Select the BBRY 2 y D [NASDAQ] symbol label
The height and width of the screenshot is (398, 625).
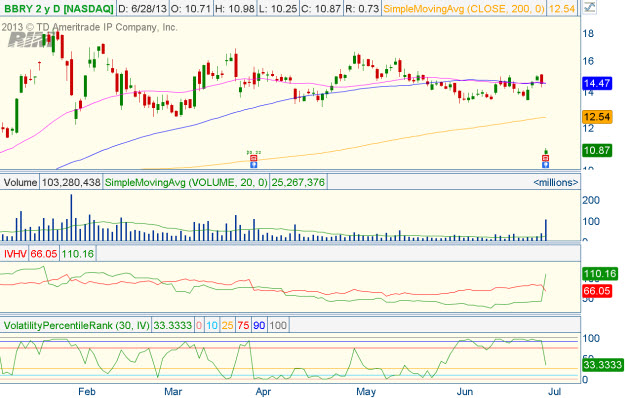pos(59,8)
